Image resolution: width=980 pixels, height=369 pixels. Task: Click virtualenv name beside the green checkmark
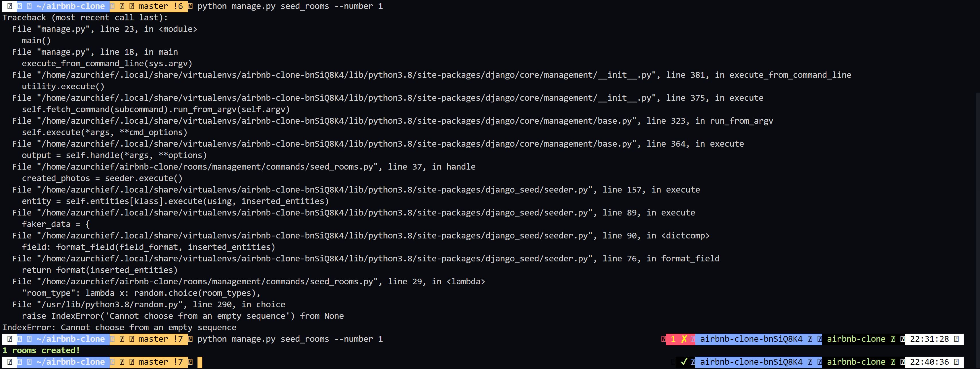pyautogui.click(x=751, y=362)
